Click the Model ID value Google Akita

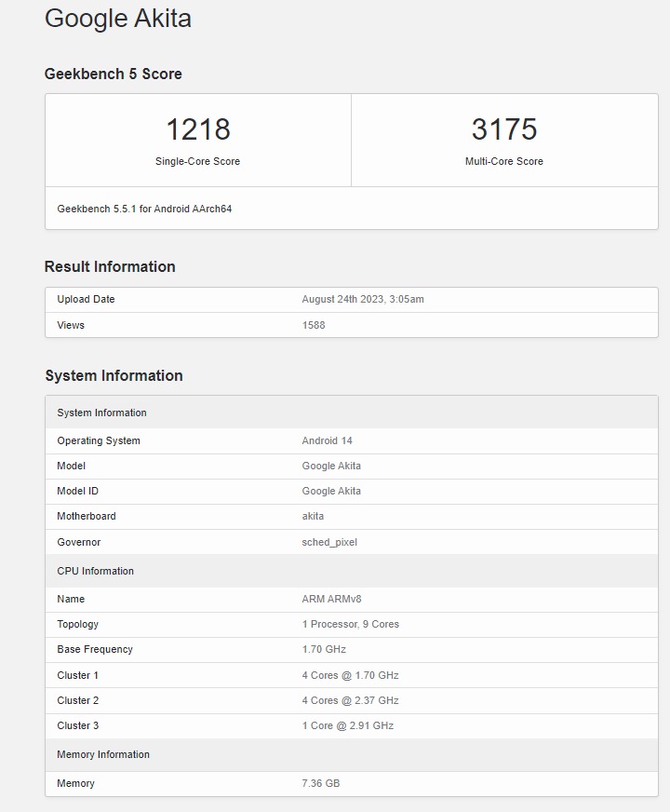coord(331,491)
